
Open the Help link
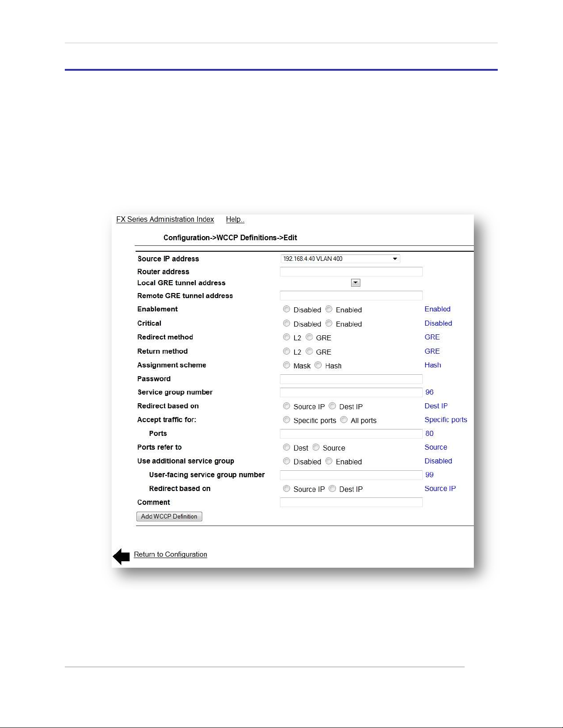click(x=235, y=220)
